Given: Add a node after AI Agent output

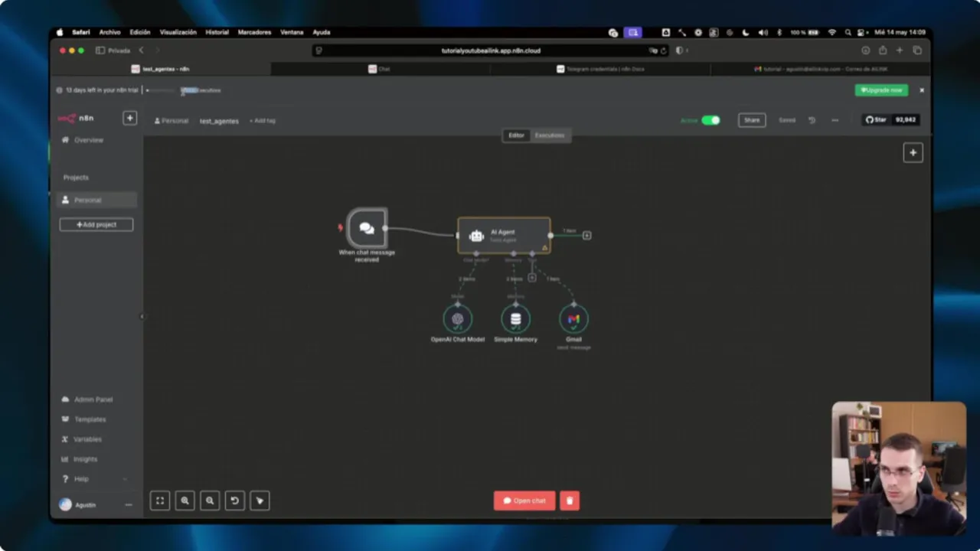Looking at the screenshot, I should [586, 235].
